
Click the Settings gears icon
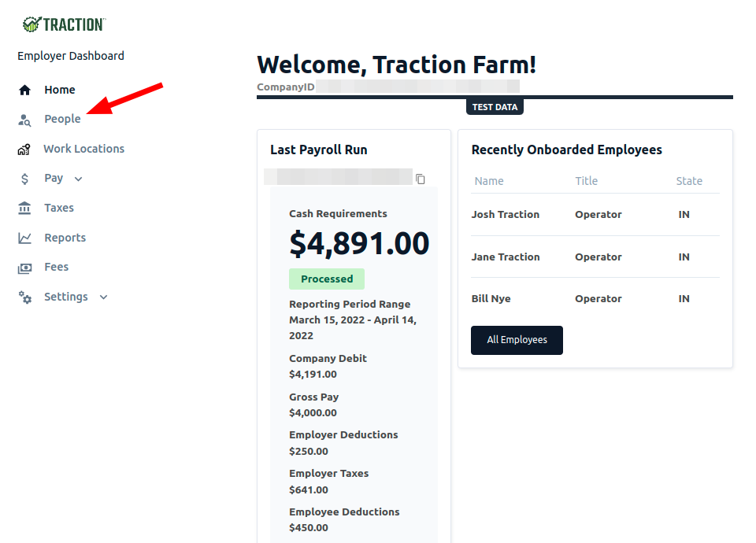(x=24, y=297)
